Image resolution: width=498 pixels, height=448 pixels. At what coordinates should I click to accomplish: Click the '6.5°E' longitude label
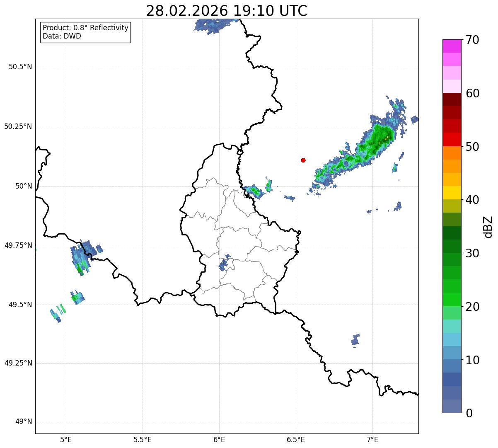[x=296, y=440]
